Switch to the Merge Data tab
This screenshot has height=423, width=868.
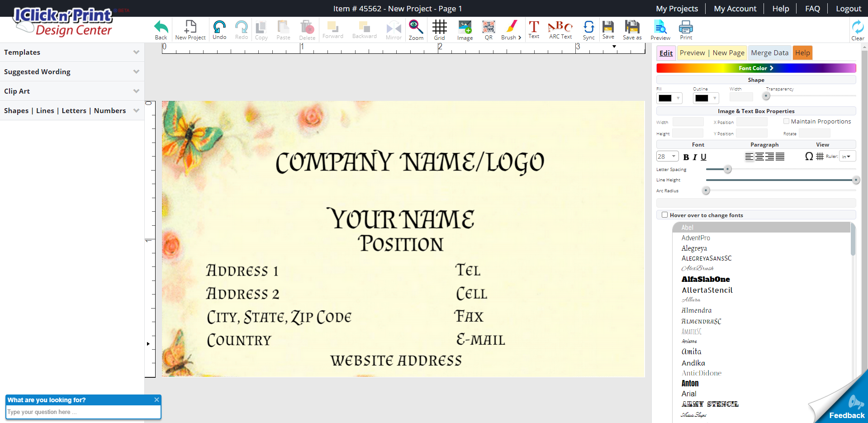click(769, 52)
